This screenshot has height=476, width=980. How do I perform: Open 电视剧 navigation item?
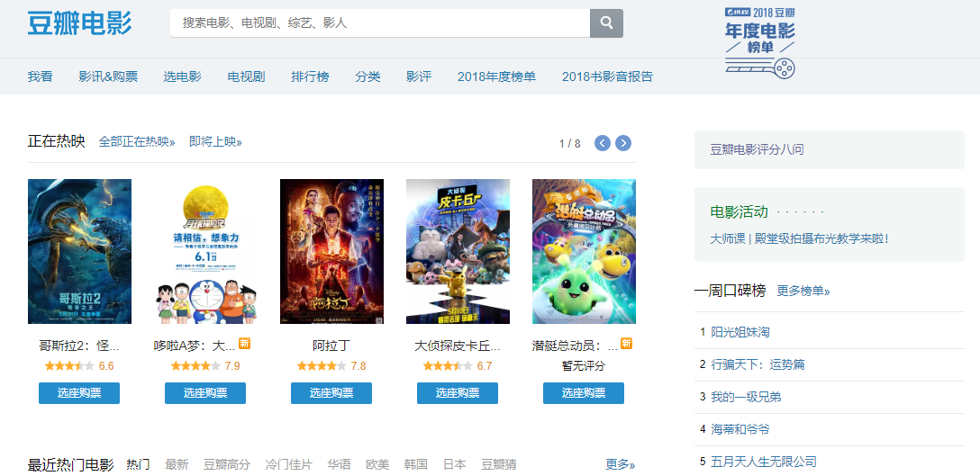point(246,76)
